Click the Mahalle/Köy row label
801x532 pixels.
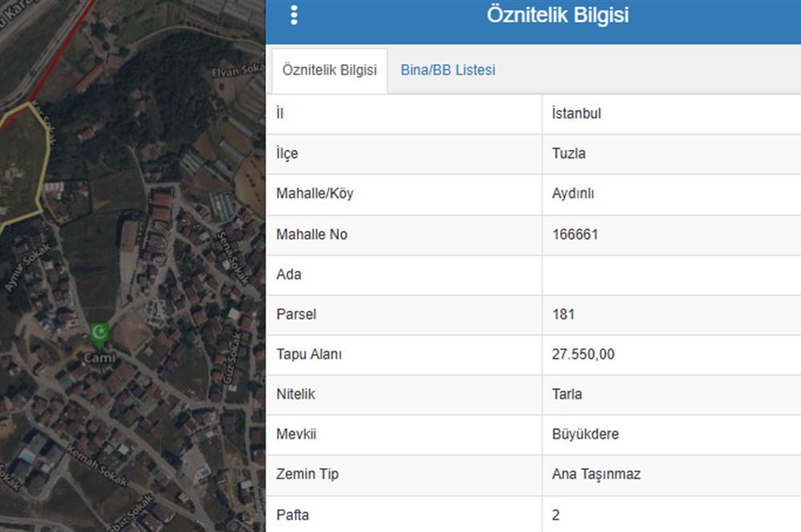(315, 194)
